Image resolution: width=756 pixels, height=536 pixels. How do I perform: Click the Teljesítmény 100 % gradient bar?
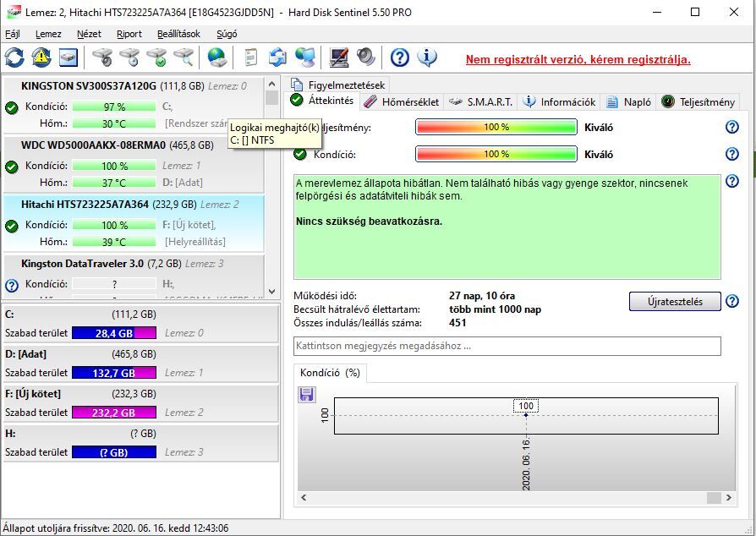pos(496,128)
